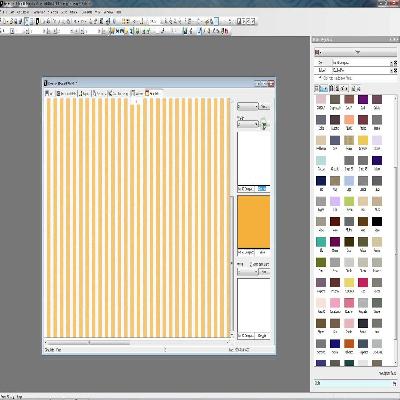Open the second dropdown in the dialog's side pane
Viewport: 400px width, 400px height.
click(x=248, y=124)
